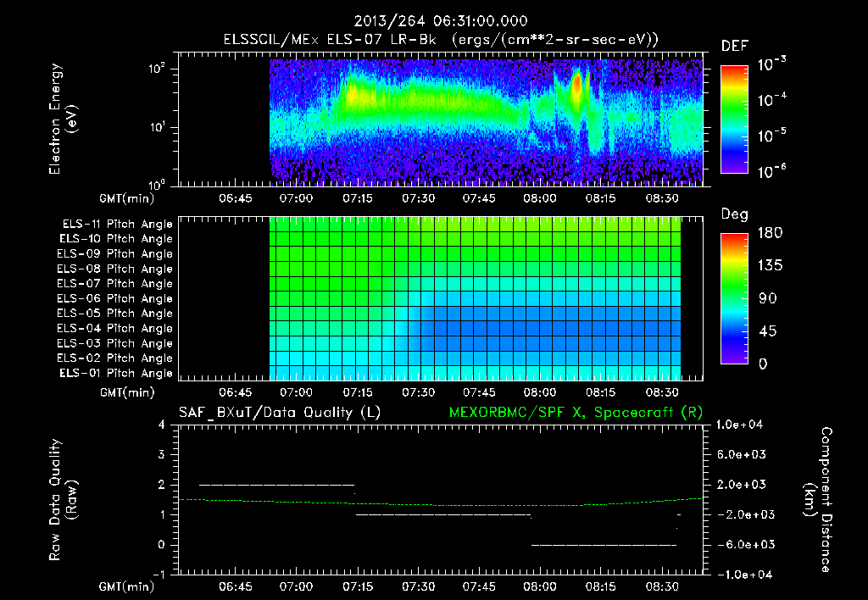Select the 45 value on Deg scale
The width and height of the screenshot is (868, 600).
pos(768,331)
